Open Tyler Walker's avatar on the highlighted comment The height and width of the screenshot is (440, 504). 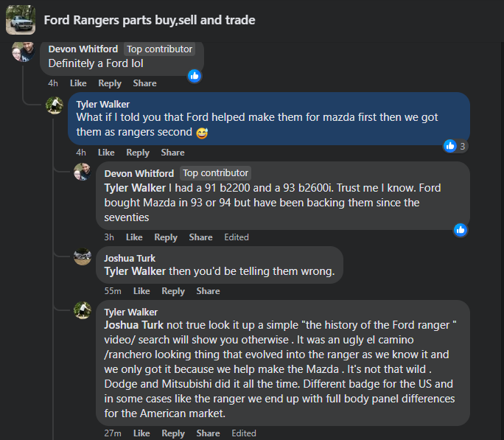click(x=55, y=105)
